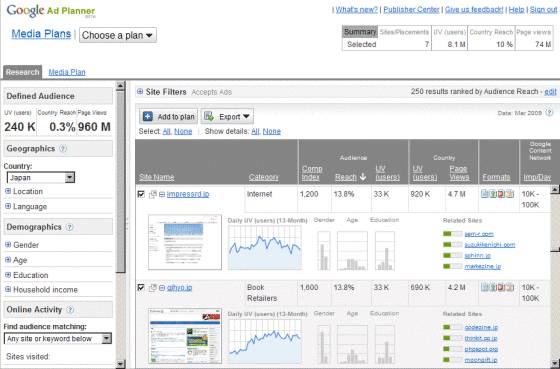The image size is (560, 369).
Task: Click the Online Activity help icon
Action: [70, 310]
